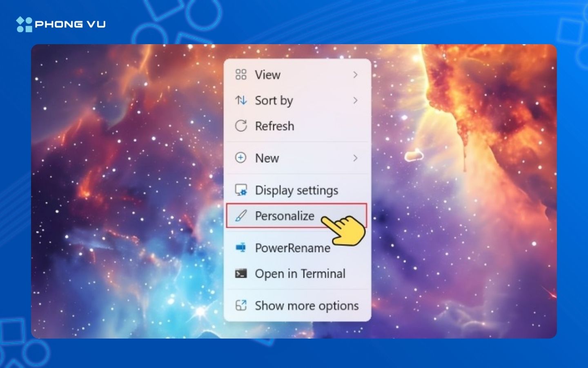The image size is (588, 368).
Task: Click the PowerRename icon
Action: [x=241, y=248]
